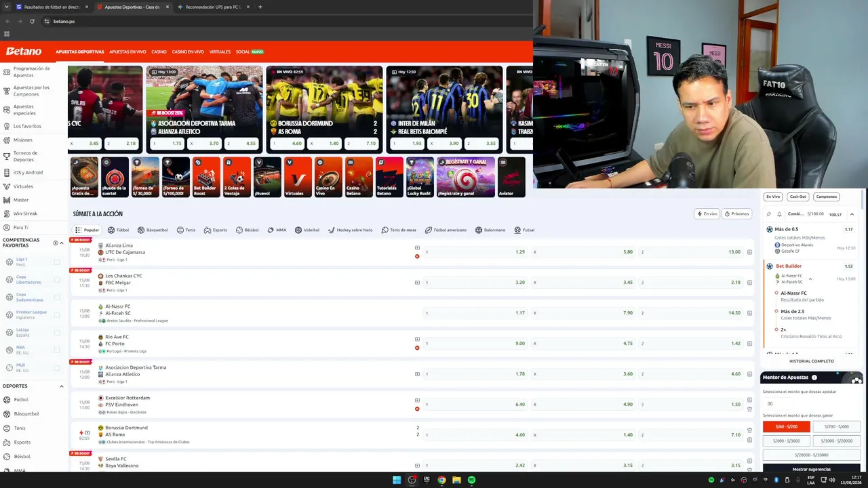Select the S/3000 - S/20000 win amount
Screen dimensions: 868x488
836,441
